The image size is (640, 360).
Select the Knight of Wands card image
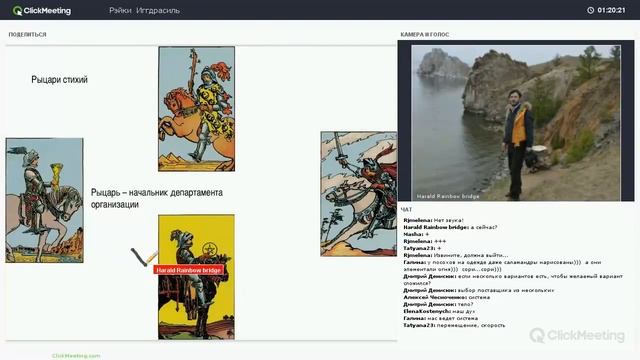[x=196, y=109]
